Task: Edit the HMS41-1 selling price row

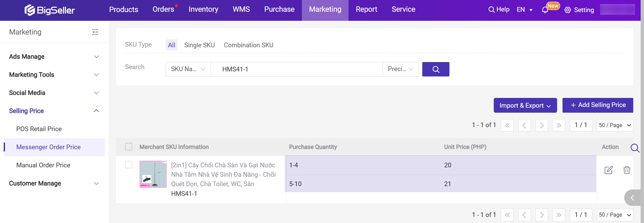Action: coord(608,170)
